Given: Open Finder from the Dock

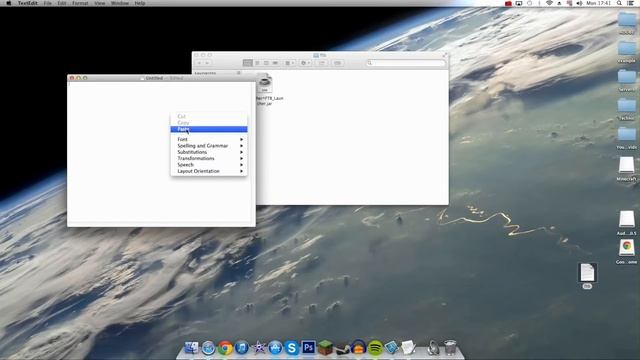Looking at the screenshot, I should tap(191, 347).
